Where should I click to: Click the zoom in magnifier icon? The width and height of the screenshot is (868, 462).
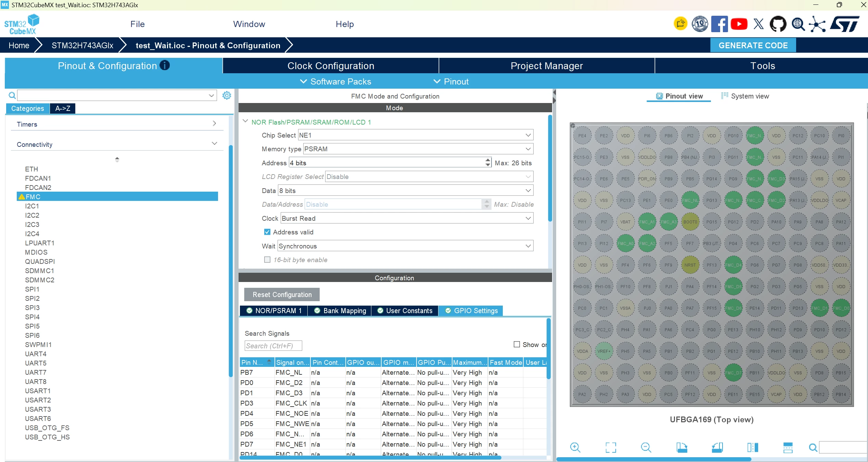[575, 447]
